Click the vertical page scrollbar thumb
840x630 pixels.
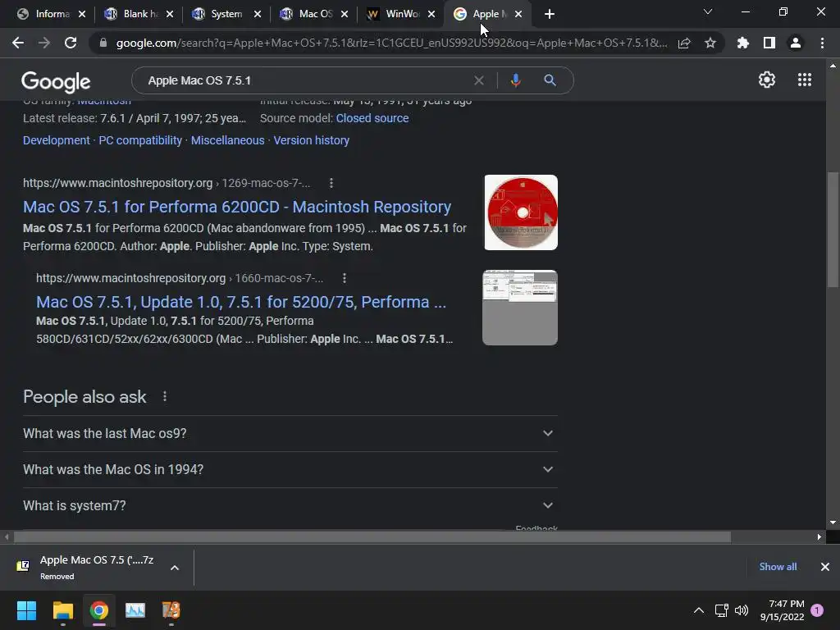click(x=833, y=230)
